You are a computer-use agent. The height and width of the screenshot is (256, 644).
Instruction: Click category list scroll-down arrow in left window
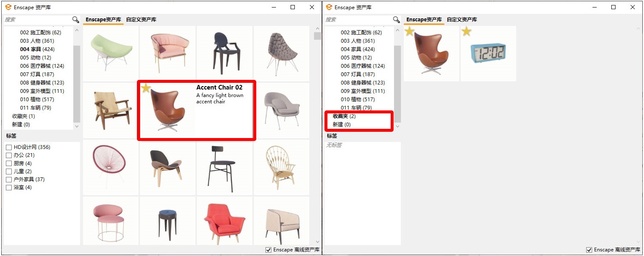[77, 126]
